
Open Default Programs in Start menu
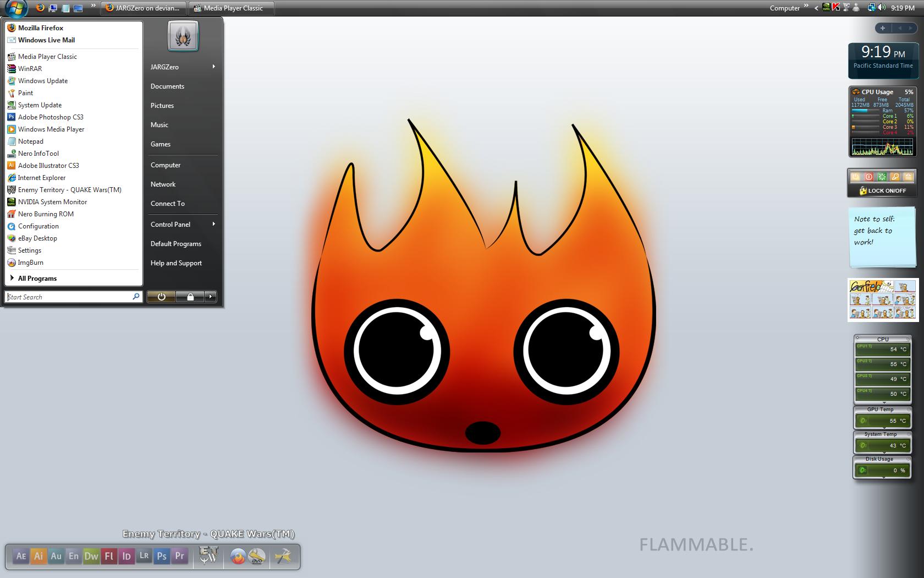click(x=176, y=244)
